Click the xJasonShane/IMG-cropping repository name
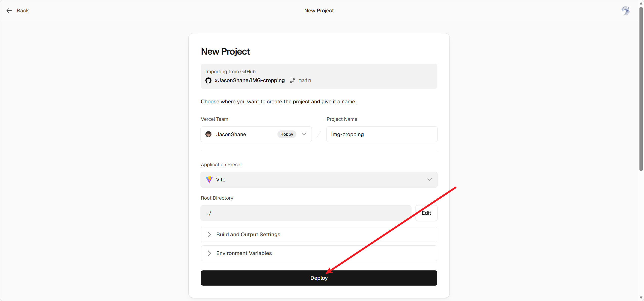The width and height of the screenshot is (644, 301). [x=249, y=80]
